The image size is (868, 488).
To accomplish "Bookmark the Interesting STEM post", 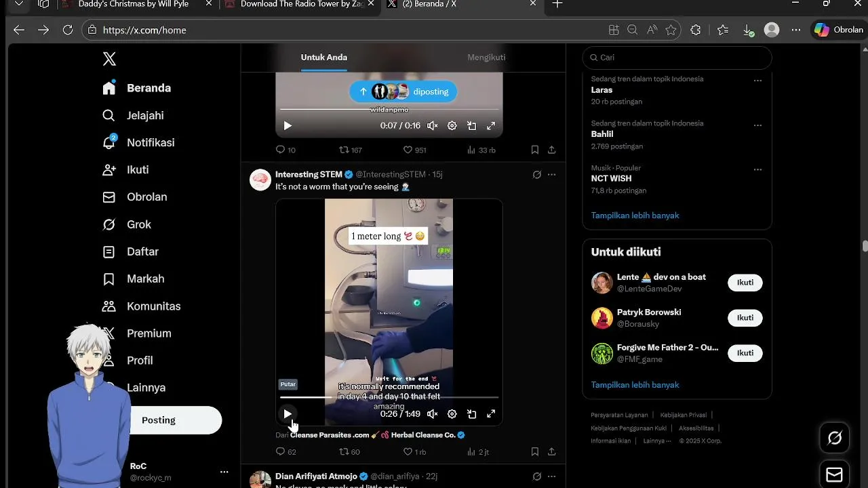I will 535,451.
